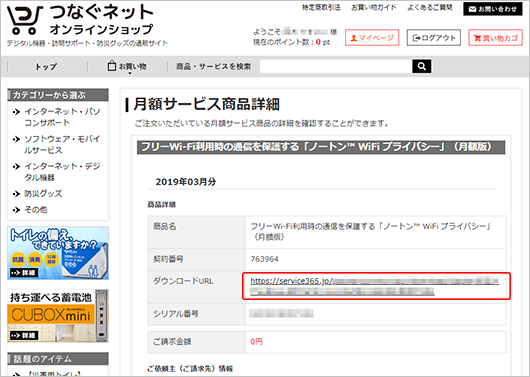Image resolution: width=530 pixels, height=377 pixels.
Task: Click the logout arrow icon in ログアウト
Action: pyautogui.click(x=416, y=38)
